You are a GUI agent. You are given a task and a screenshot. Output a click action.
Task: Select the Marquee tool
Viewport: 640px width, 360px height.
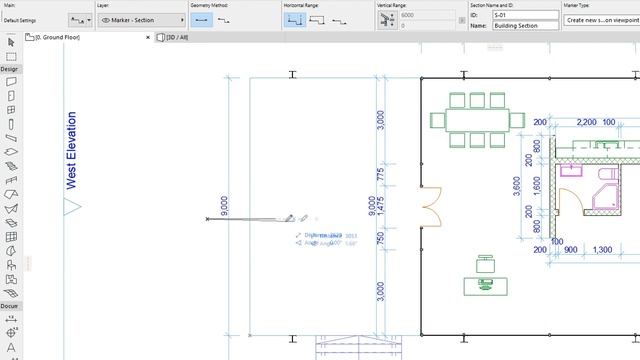[11, 56]
